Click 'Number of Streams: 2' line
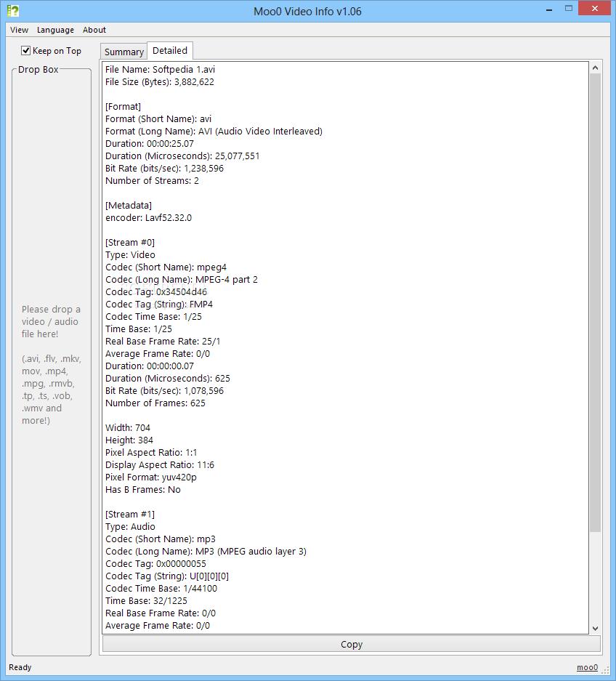Image resolution: width=616 pixels, height=681 pixels. click(152, 181)
